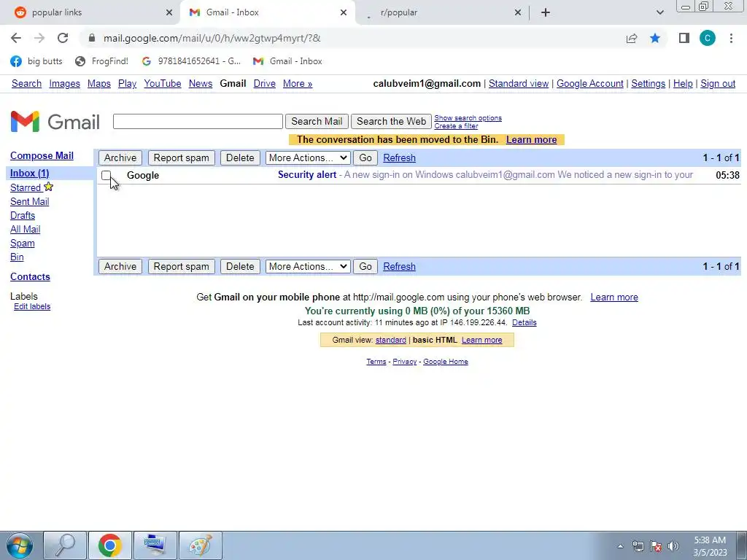747x560 pixels.
Task: Switch to Standard view link
Action: click(519, 83)
